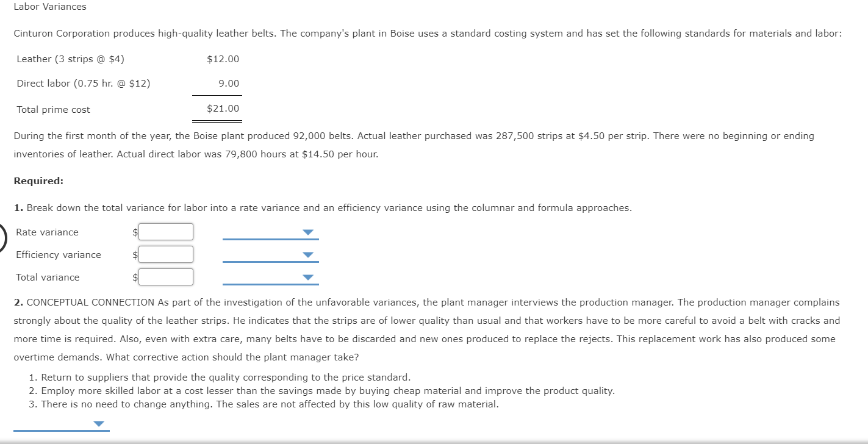The height and width of the screenshot is (444, 868).
Task: Click inside the Efficiency variance amount field
Action: point(165,254)
